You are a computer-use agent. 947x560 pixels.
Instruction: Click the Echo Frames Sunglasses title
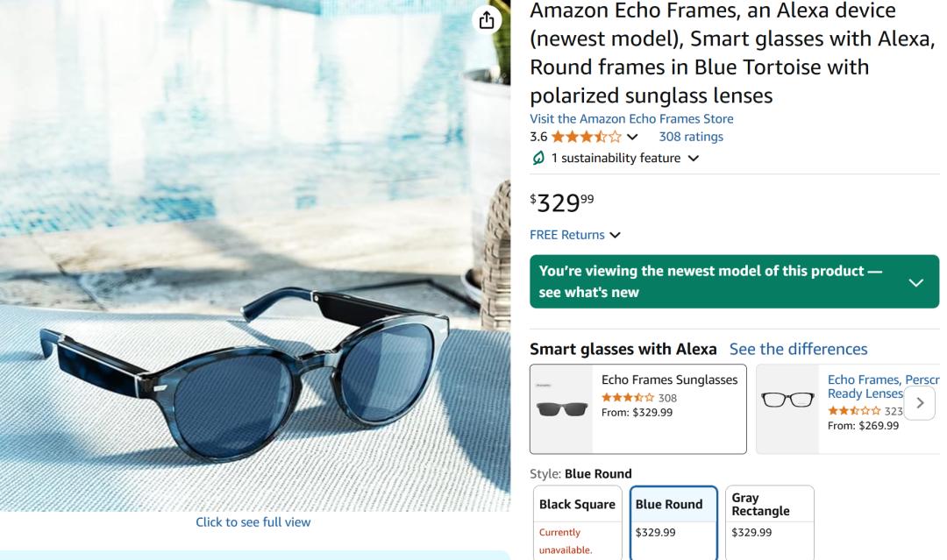(x=669, y=379)
